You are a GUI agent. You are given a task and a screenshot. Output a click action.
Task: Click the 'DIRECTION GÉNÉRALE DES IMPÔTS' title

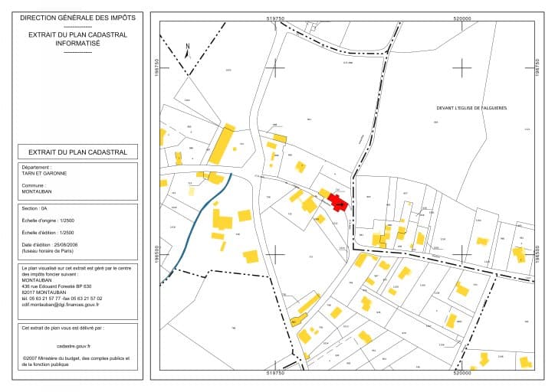point(77,17)
